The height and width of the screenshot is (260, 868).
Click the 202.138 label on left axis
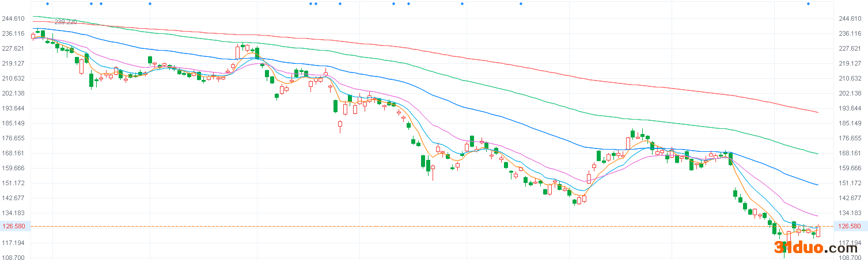click(13, 93)
